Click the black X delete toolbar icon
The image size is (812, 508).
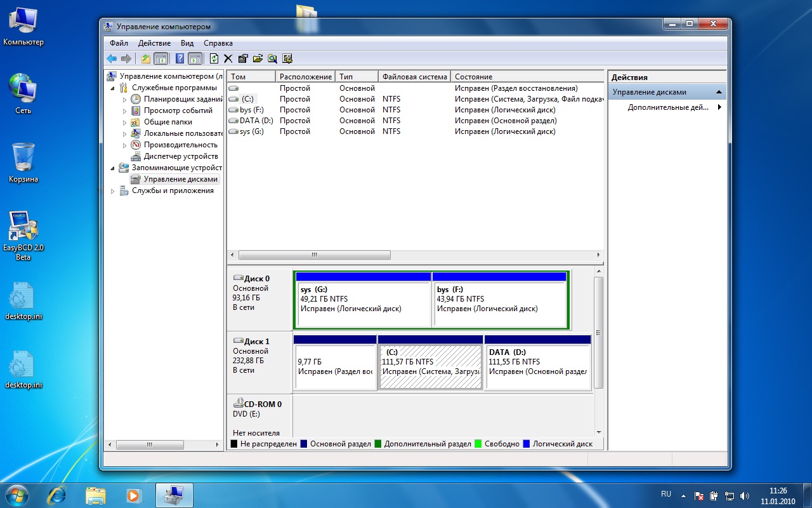228,58
